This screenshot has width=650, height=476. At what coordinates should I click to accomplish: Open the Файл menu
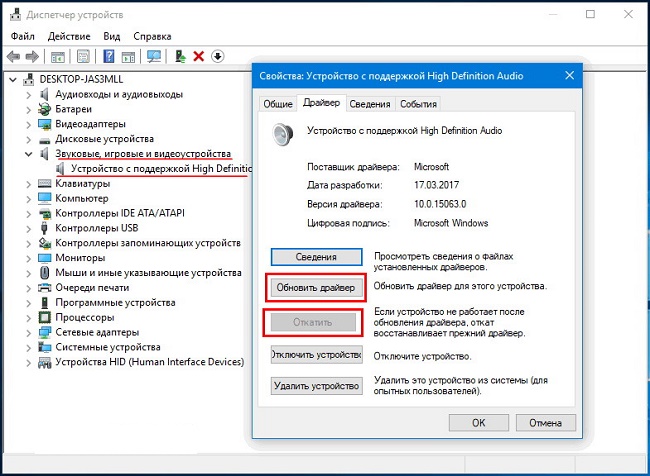pyautogui.click(x=22, y=36)
